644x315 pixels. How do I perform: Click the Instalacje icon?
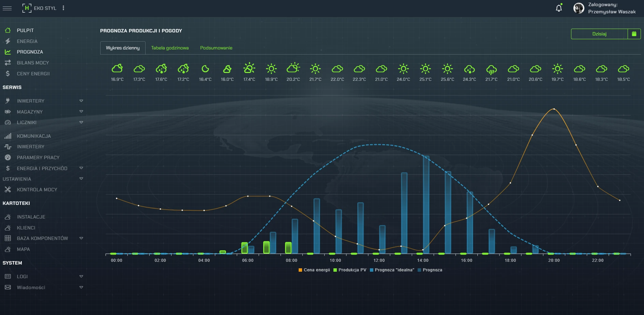pos(8,217)
